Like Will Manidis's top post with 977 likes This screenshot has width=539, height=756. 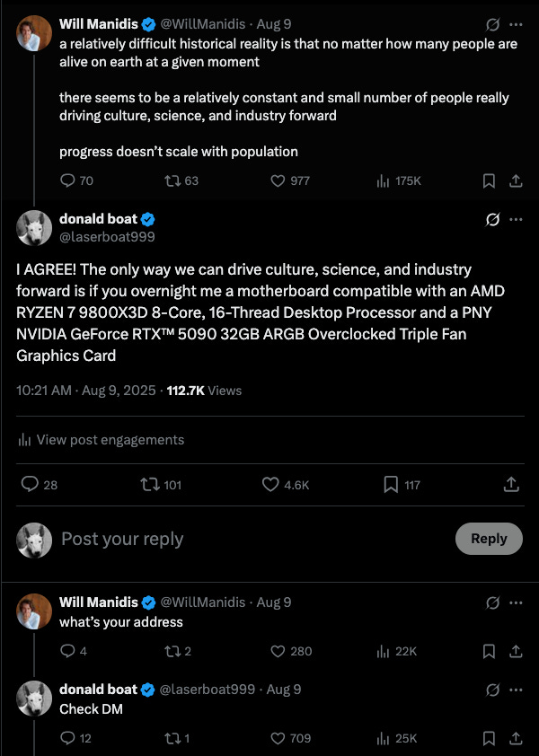278,180
